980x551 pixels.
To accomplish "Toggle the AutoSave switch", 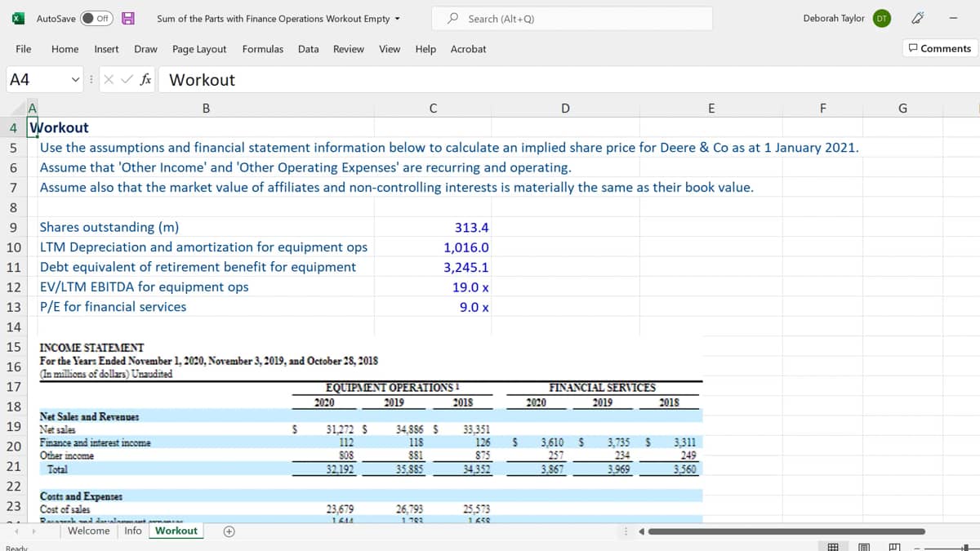I will [96, 18].
